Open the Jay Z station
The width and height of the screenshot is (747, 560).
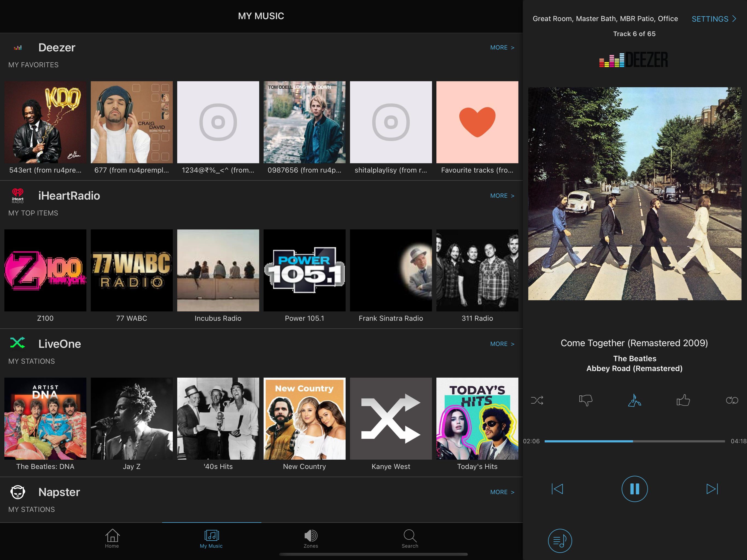132,419
